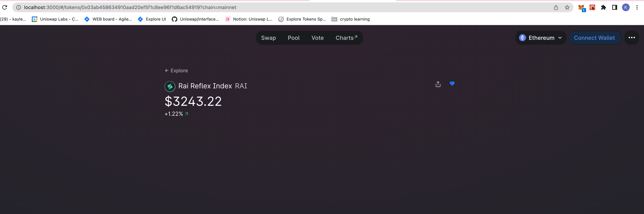Toggle the blue heart favorite icon
This screenshot has width=644, height=214.
coord(452,84)
